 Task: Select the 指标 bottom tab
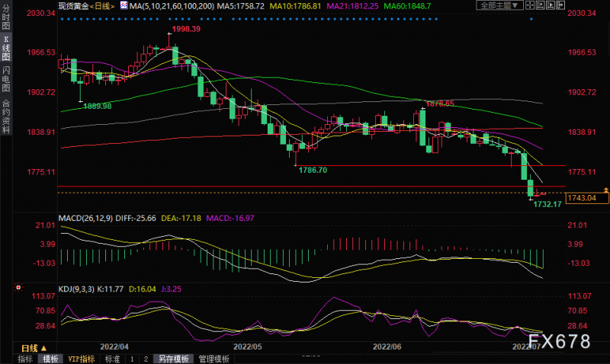coord(25,358)
